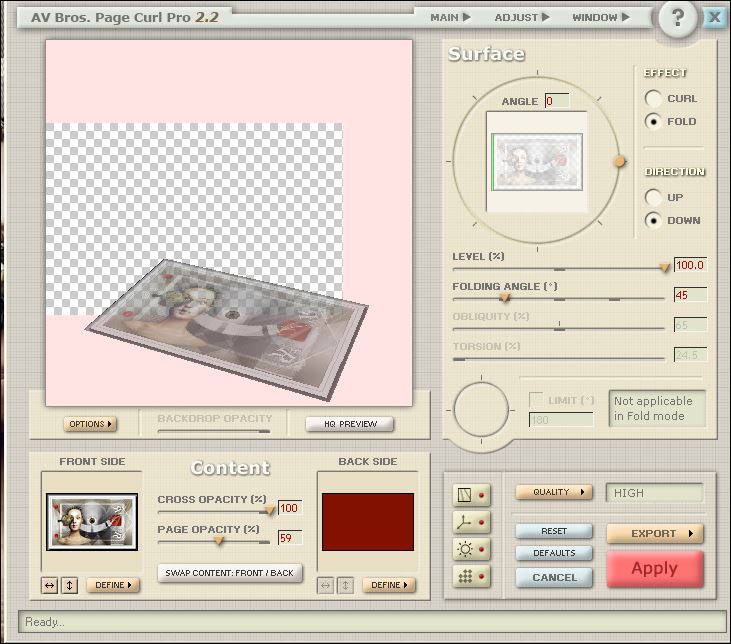Open the MAIN menu

tap(450, 17)
